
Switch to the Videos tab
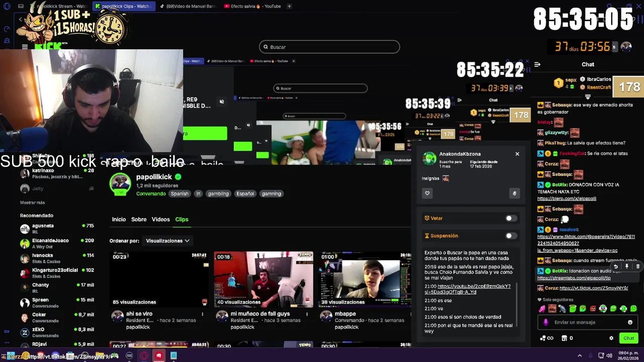point(161,219)
